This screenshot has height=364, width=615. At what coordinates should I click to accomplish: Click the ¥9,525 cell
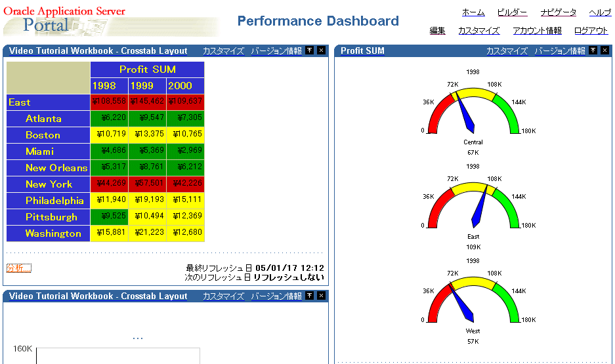point(109,216)
